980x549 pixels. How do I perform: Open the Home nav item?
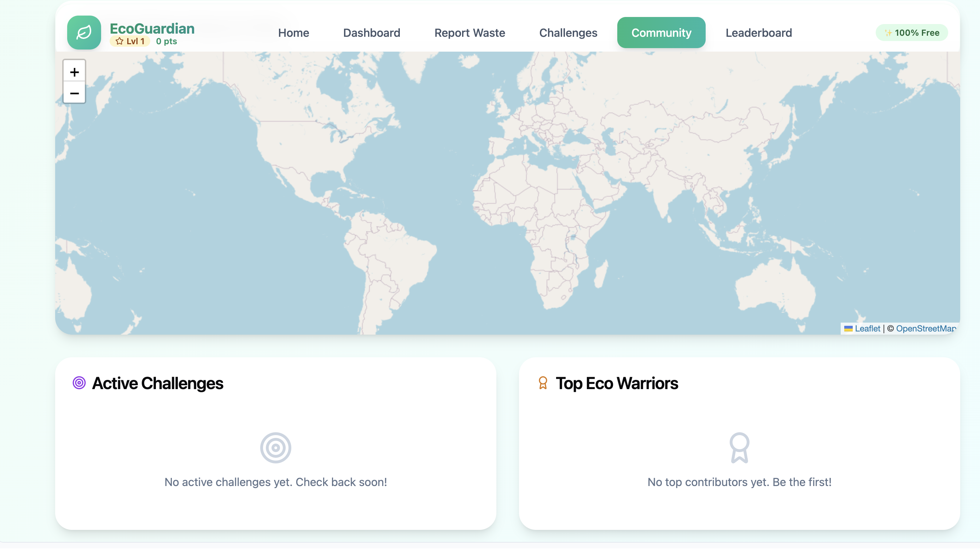(293, 33)
